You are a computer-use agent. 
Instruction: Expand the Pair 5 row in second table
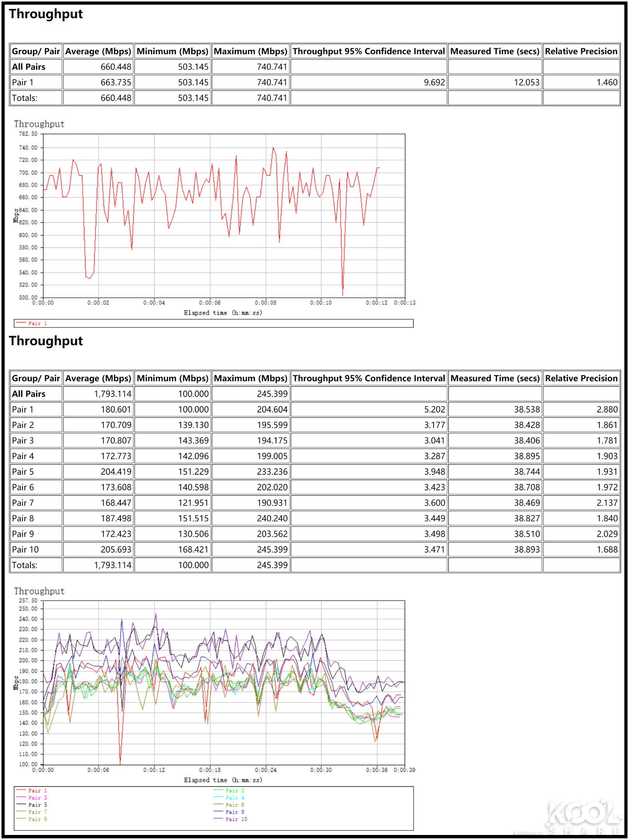coord(23,472)
